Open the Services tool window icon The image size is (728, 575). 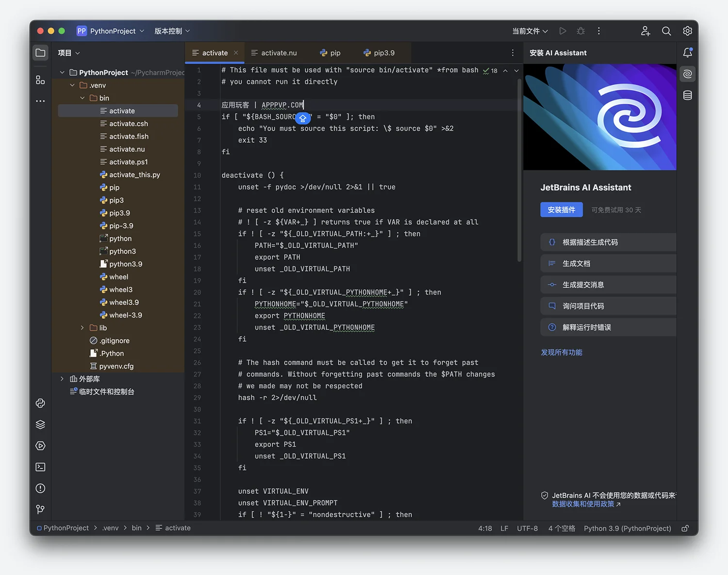(x=40, y=446)
